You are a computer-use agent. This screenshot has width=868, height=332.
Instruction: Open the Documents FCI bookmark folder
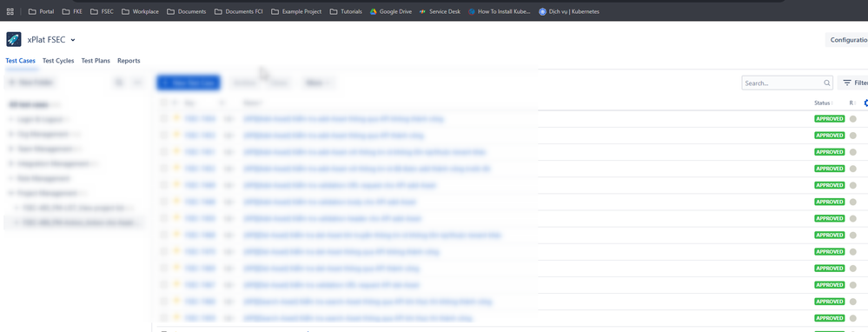point(239,11)
